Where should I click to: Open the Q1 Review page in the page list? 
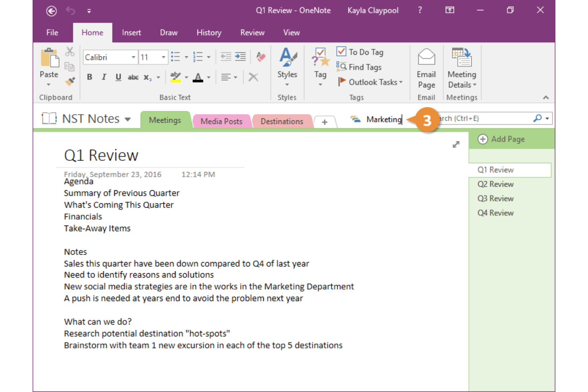pyautogui.click(x=510, y=170)
